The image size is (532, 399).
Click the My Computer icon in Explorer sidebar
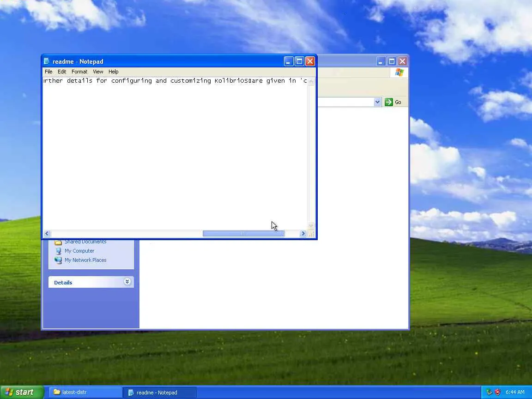click(x=58, y=251)
